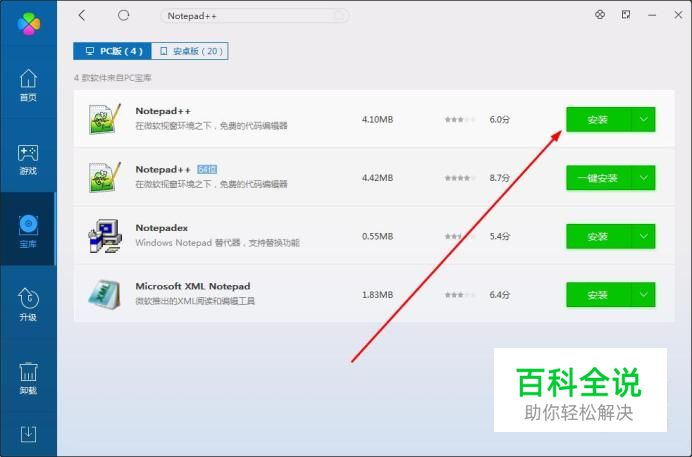Minimize the software manager window

click(x=652, y=15)
